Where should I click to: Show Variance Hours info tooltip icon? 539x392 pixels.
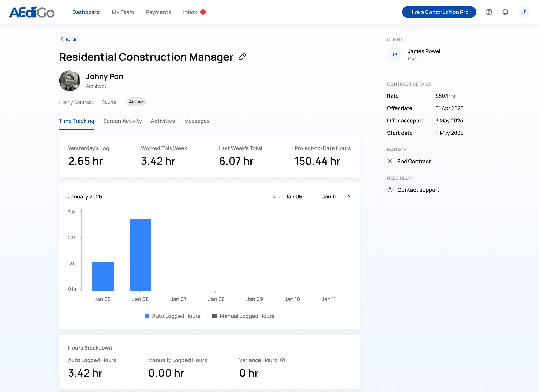point(283,360)
